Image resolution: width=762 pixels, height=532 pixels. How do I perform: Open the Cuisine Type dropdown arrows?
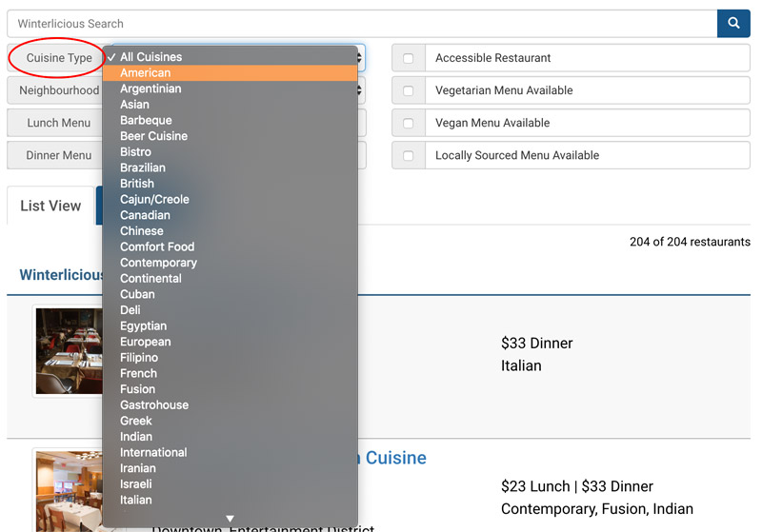(360, 58)
